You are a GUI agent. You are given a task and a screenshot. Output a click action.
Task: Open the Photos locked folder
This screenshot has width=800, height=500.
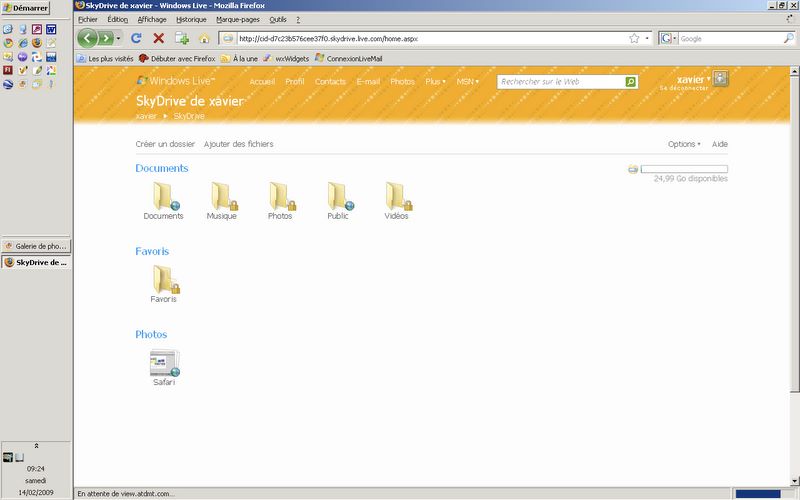point(280,201)
